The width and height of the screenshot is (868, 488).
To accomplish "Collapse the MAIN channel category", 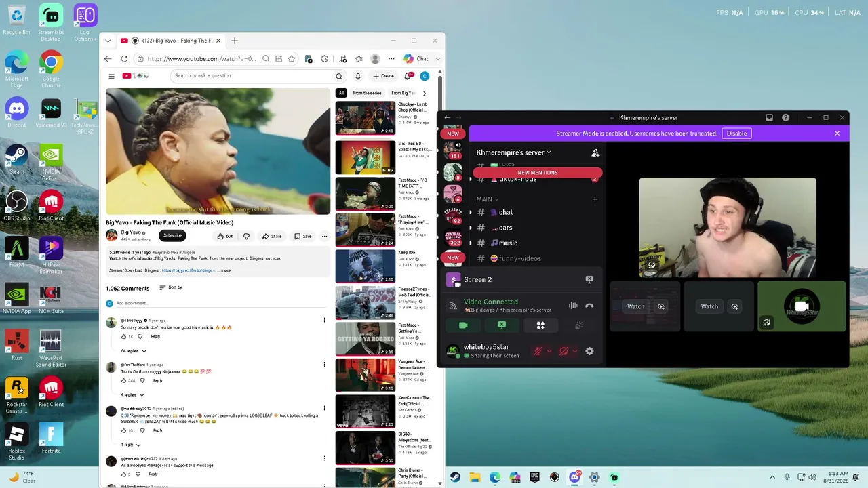I will pos(488,199).
